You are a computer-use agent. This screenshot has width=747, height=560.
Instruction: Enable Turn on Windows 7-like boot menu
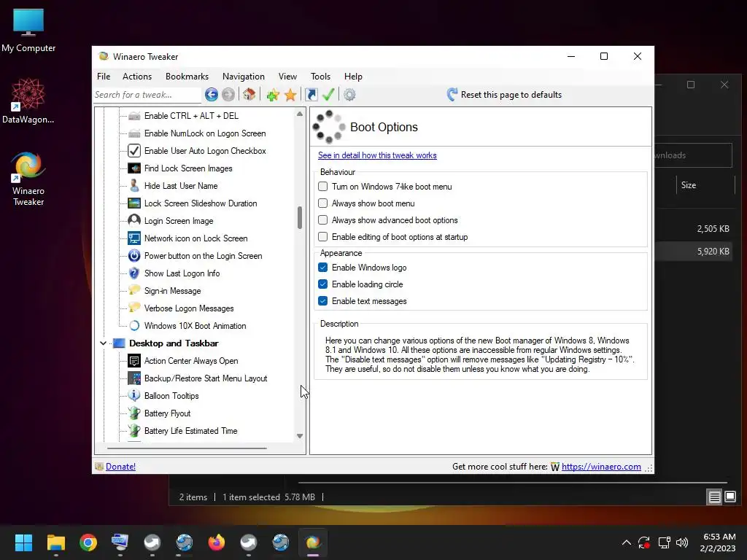coord(323,186)
